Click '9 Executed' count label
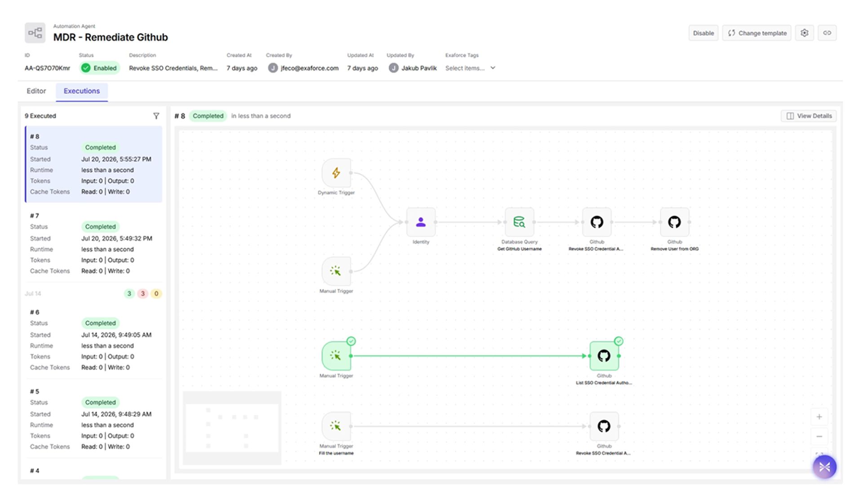 pos(40,116)
